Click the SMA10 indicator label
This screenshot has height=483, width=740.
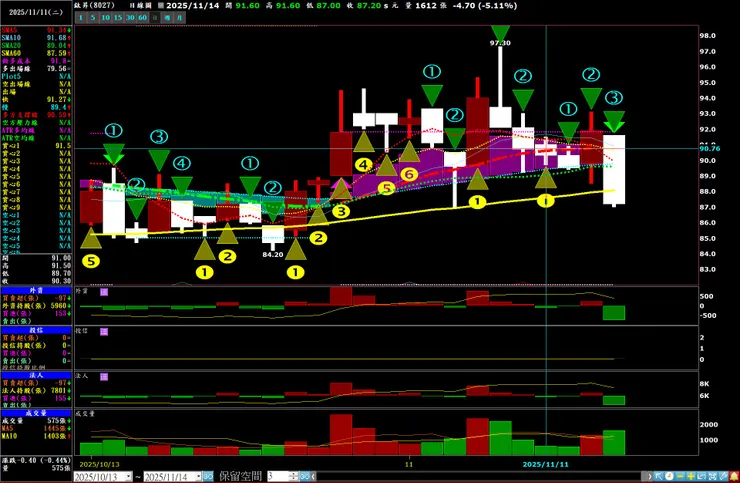pos(11,38)
